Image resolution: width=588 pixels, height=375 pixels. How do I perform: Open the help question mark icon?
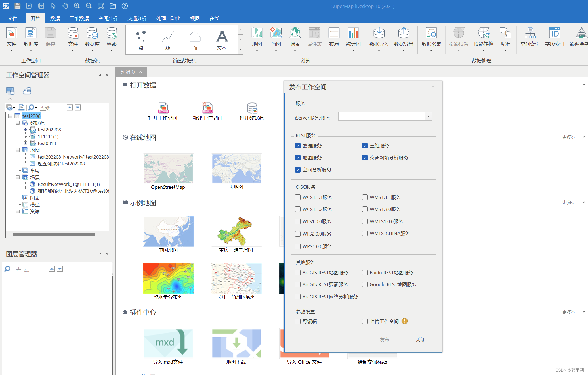[125, 6]
